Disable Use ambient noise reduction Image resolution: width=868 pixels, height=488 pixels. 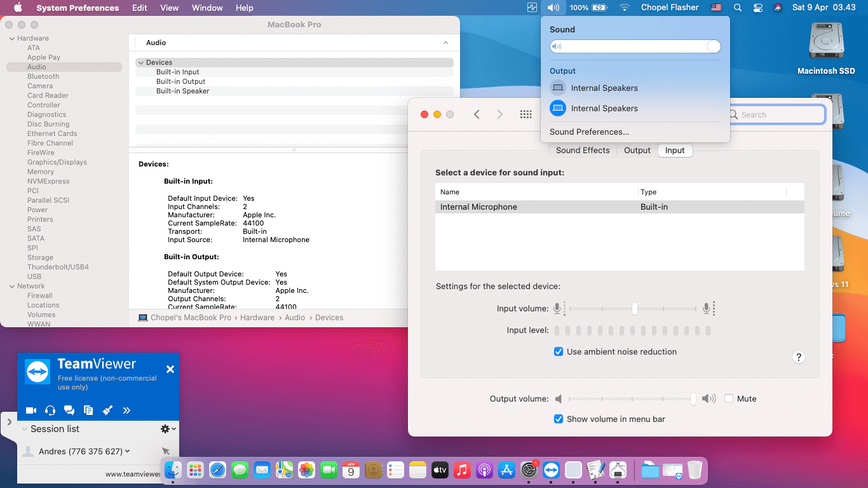(559, 352)
